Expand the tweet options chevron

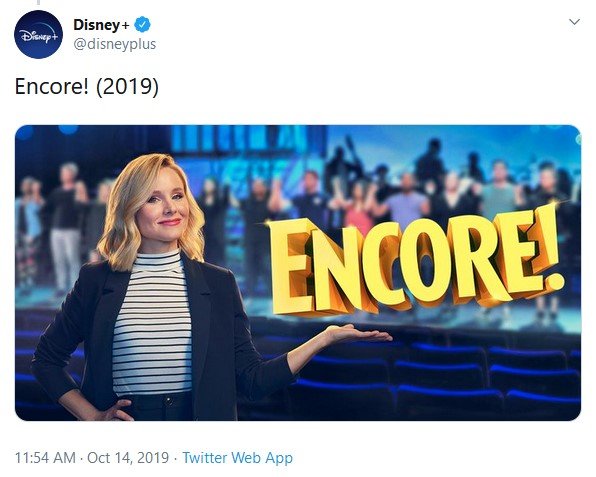point(574,22)
